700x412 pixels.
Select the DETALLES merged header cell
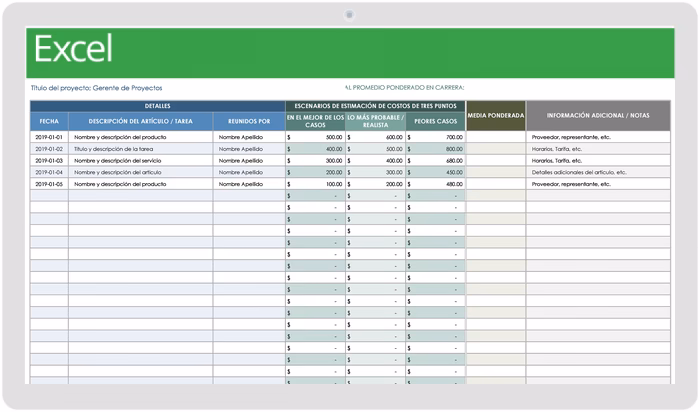(x=158, y=106)
